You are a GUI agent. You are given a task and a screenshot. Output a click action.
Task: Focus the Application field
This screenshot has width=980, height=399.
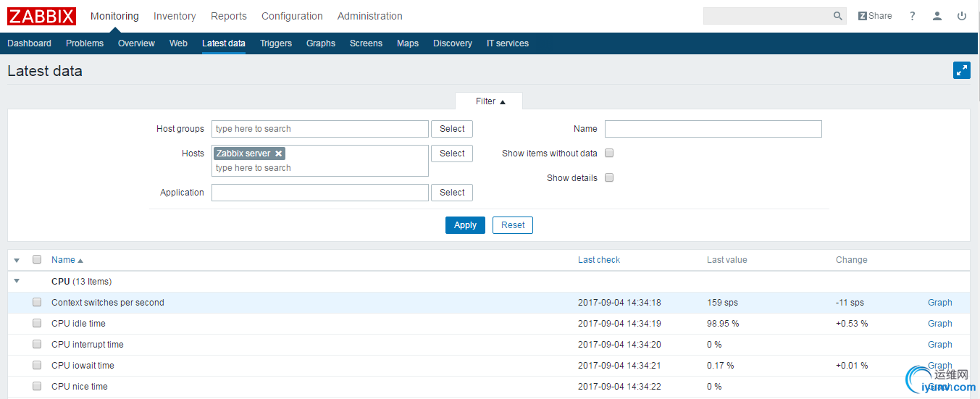click(320, 193)
